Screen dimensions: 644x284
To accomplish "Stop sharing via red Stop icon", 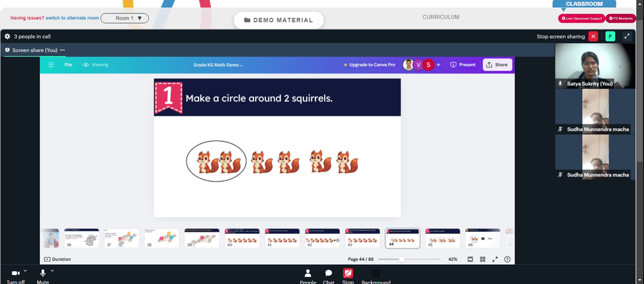I will pos(348,274).
